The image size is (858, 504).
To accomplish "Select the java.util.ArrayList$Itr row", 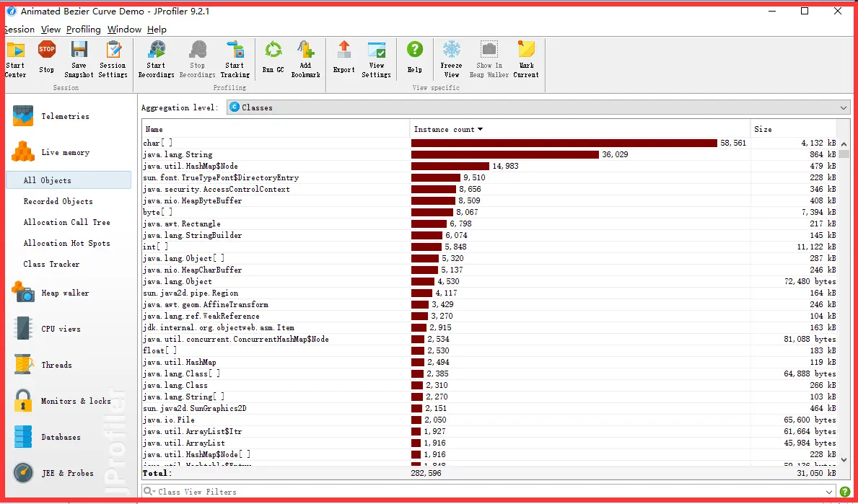I will [x=490, y=432].
